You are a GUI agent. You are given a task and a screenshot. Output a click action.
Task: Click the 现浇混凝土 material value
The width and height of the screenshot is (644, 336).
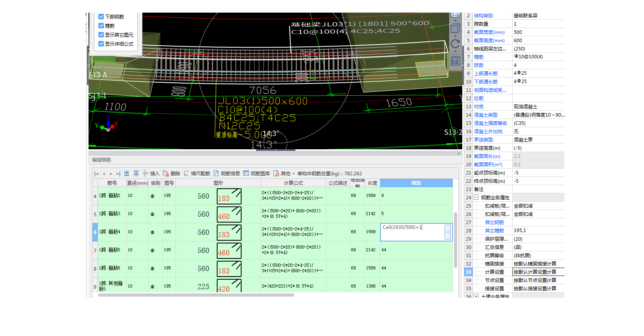click(x=538, y=107)
